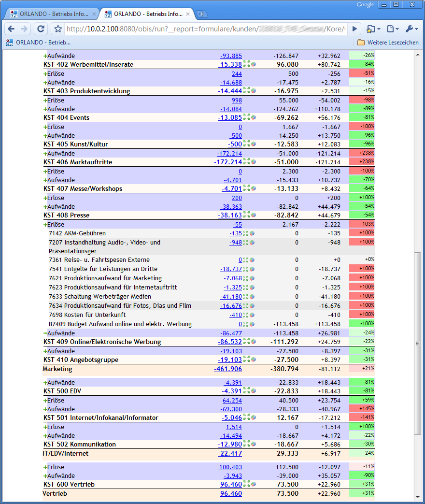Click globe icon in KST 501 Internet row
Viewport: 425px width, 504px height.
click(254, 418)
